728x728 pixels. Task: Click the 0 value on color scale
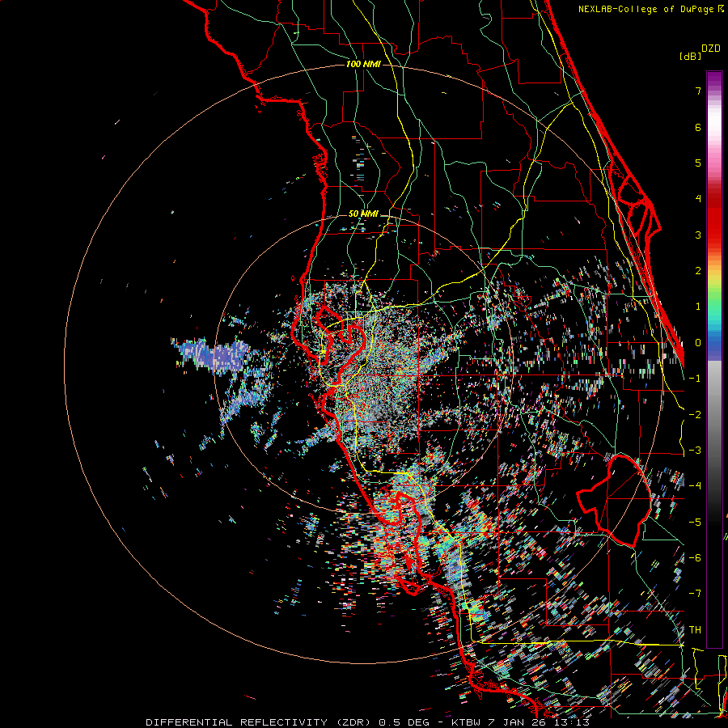pos(698,343)
